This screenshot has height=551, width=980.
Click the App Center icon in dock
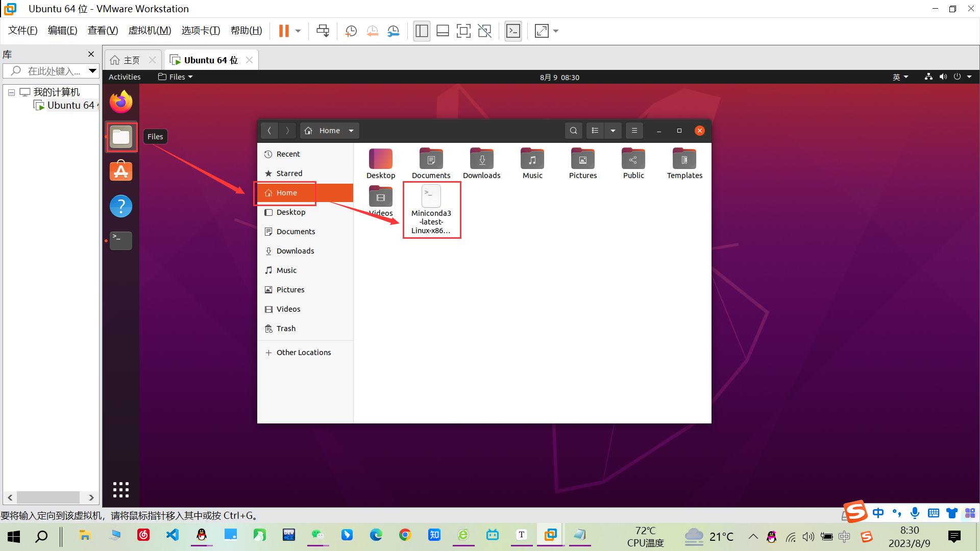click(121, 170)
